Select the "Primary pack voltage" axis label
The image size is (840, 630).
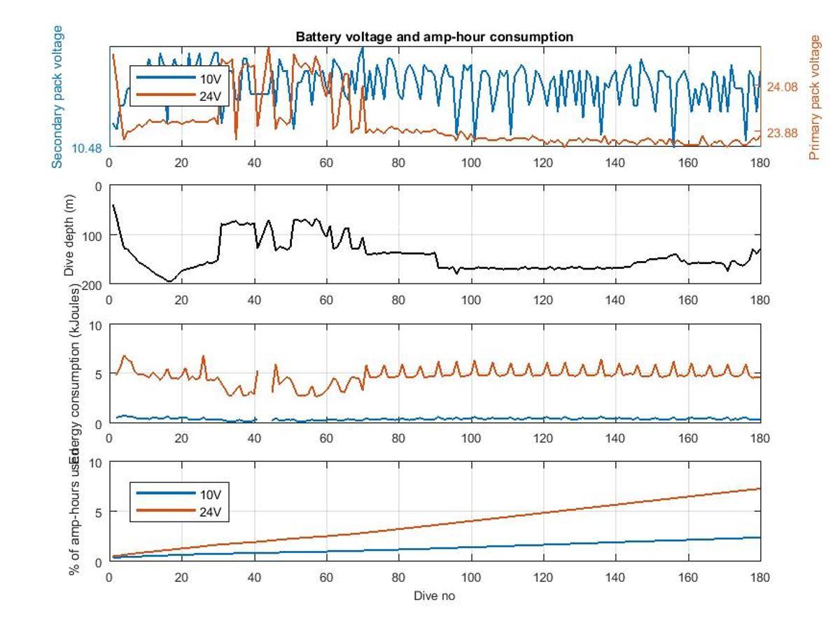click(x=814, y=97)
